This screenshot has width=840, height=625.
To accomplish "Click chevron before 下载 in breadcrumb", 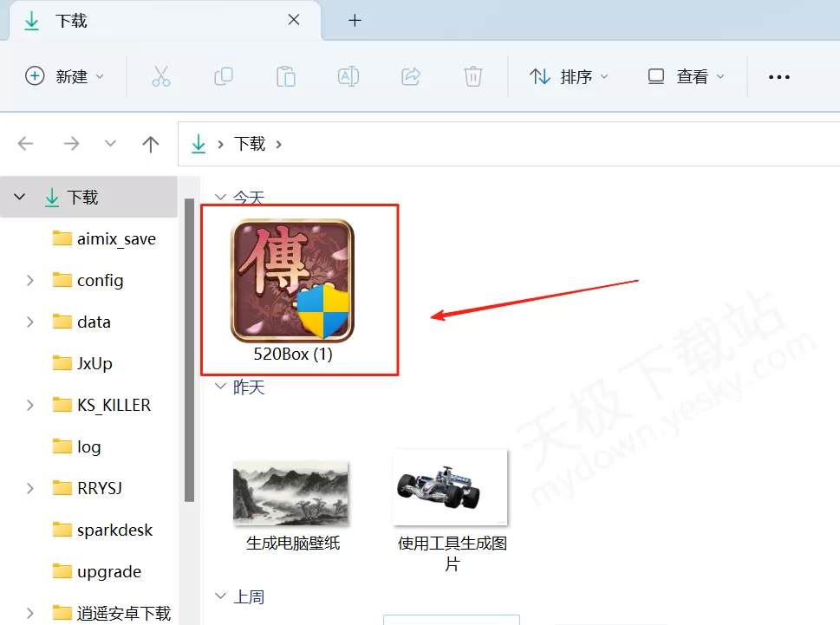I will pyautogui.click(x=220, y=144).
